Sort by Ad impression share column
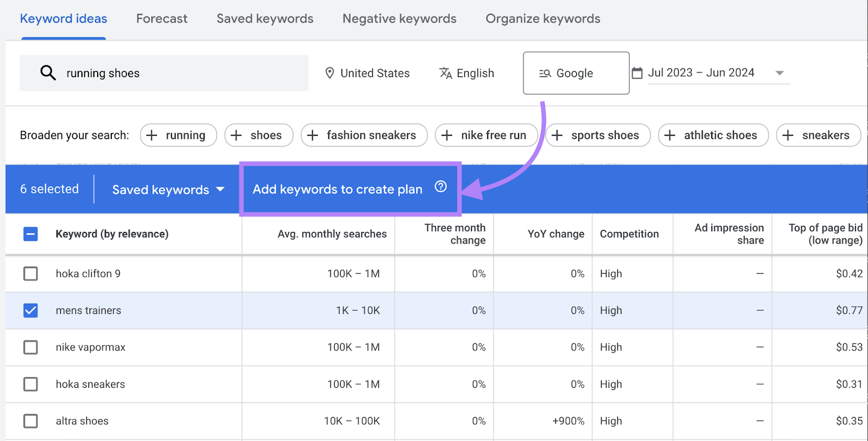The image size is (868, 441). [x=729, y=234]
